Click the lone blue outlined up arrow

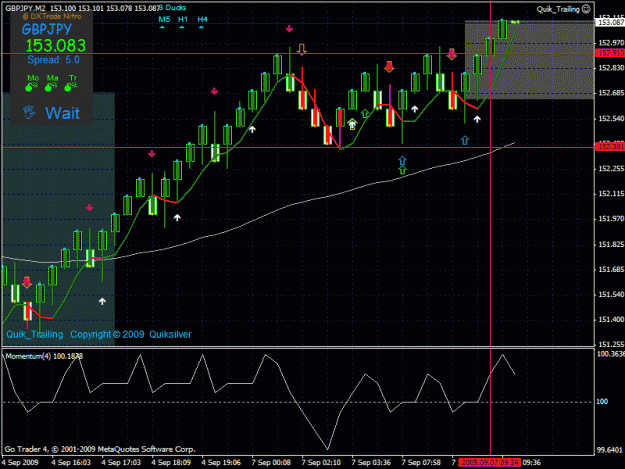point(465,140)
